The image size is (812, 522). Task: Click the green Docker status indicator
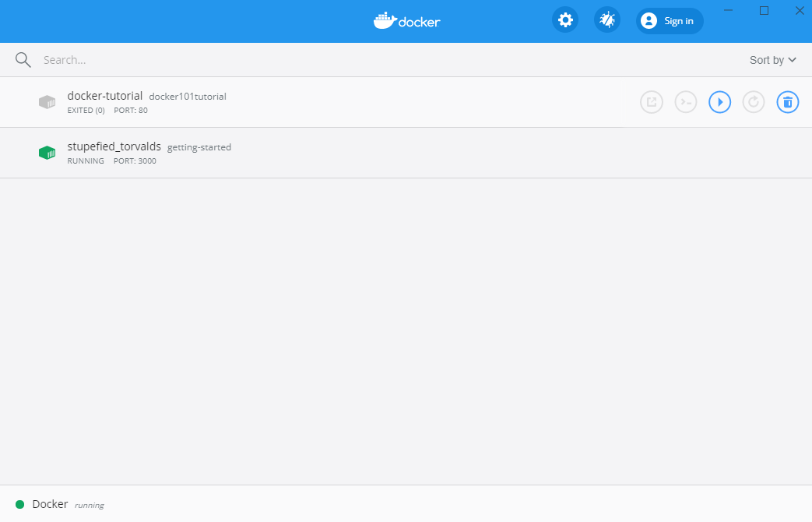tap(19, 504)
